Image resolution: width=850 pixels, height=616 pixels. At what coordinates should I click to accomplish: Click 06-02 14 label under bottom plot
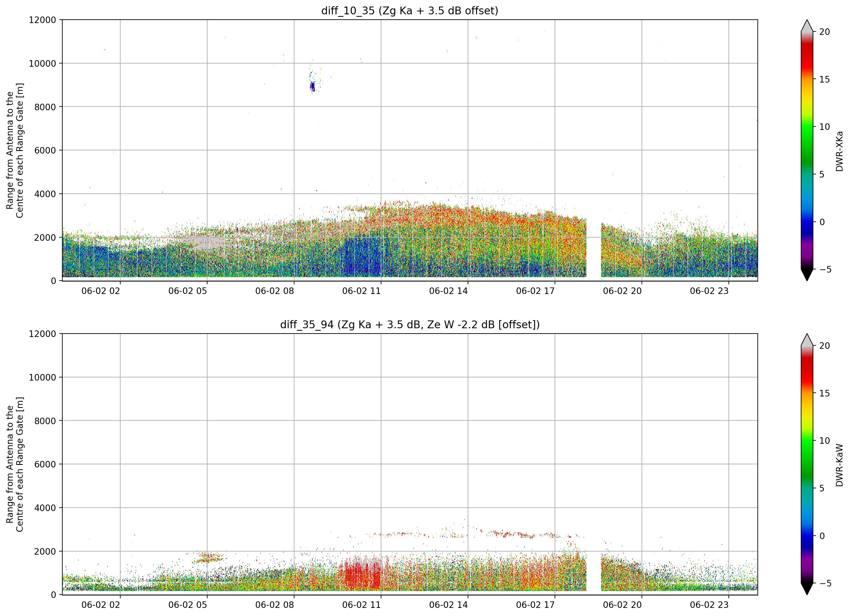coord(449,605)
